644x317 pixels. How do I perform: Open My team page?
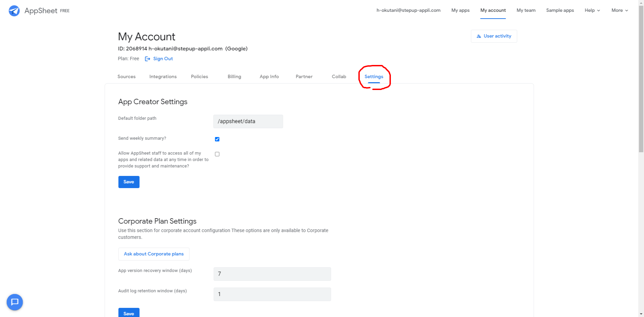tap(526, 10)
